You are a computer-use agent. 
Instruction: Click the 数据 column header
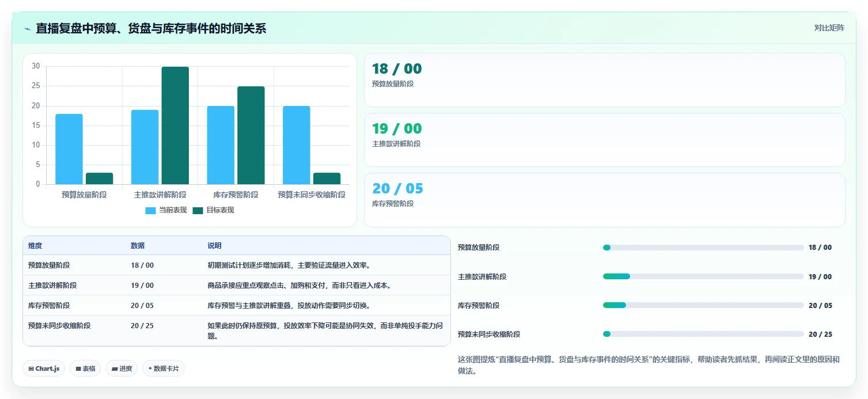(x=138, y=246)
